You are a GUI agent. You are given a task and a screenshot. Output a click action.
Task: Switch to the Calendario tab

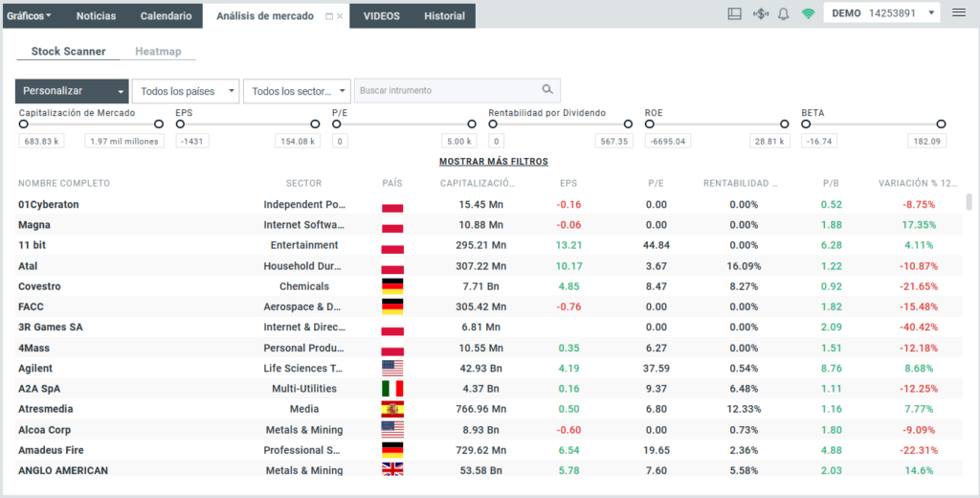tap(166, 15)
